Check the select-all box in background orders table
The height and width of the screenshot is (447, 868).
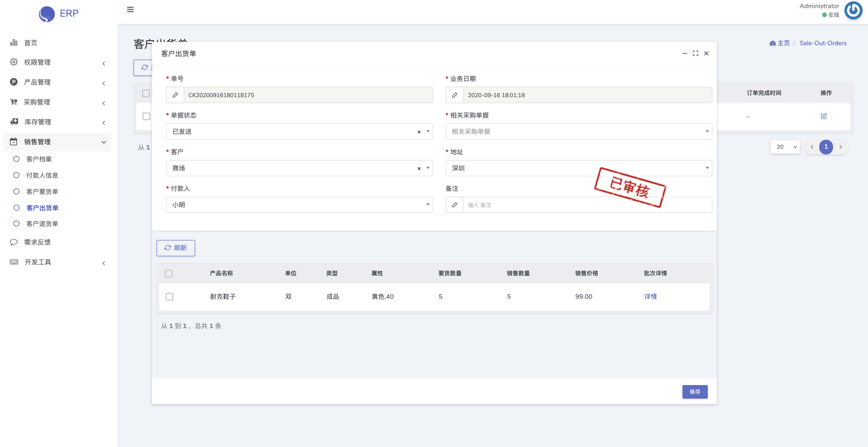146,93
